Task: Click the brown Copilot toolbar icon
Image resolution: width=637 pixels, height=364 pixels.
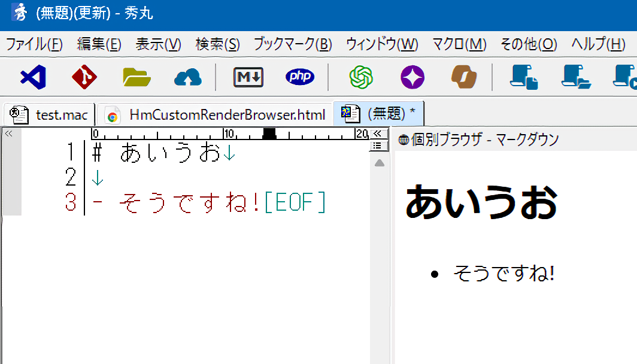Action: point(464,77)
